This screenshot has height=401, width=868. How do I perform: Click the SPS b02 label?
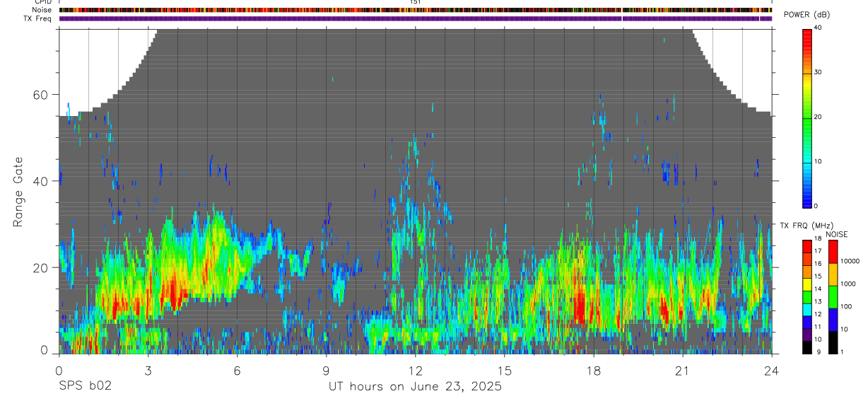[x=85, y=386]
